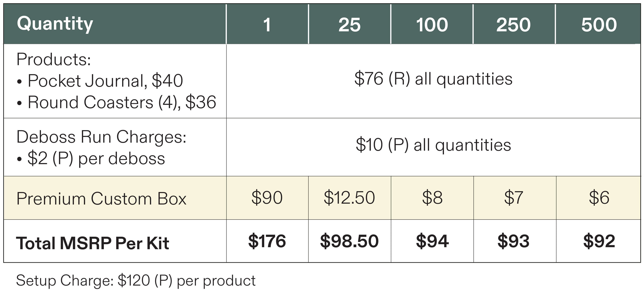The width and height of the screenshot is (644, 293).
Task: Select the 500 quantity column header
Action: [598, 24]
